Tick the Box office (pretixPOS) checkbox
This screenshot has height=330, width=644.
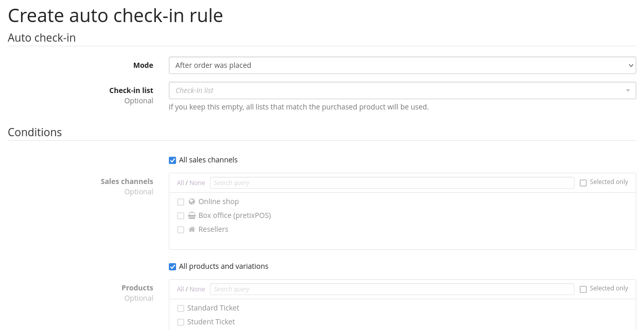[x=181, y=216]
